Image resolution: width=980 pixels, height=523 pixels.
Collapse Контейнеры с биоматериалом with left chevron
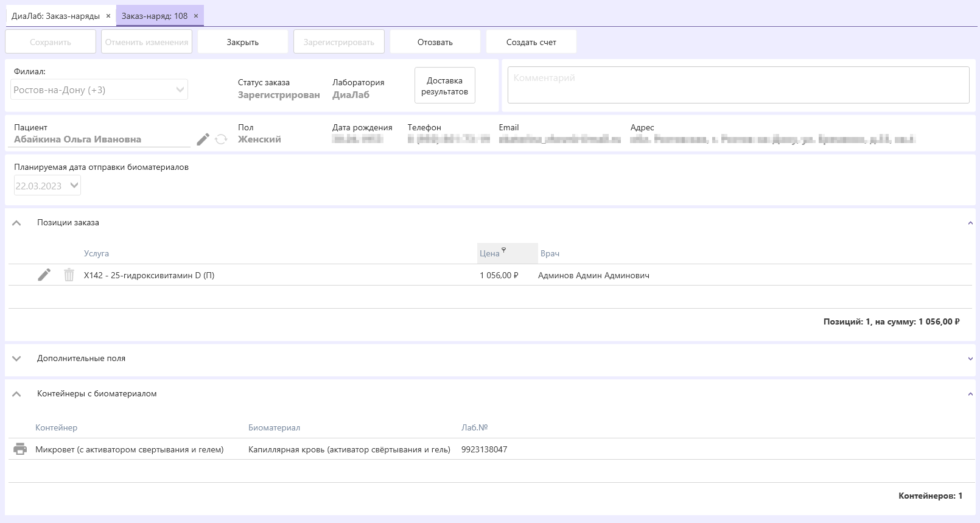coord(17,394)
